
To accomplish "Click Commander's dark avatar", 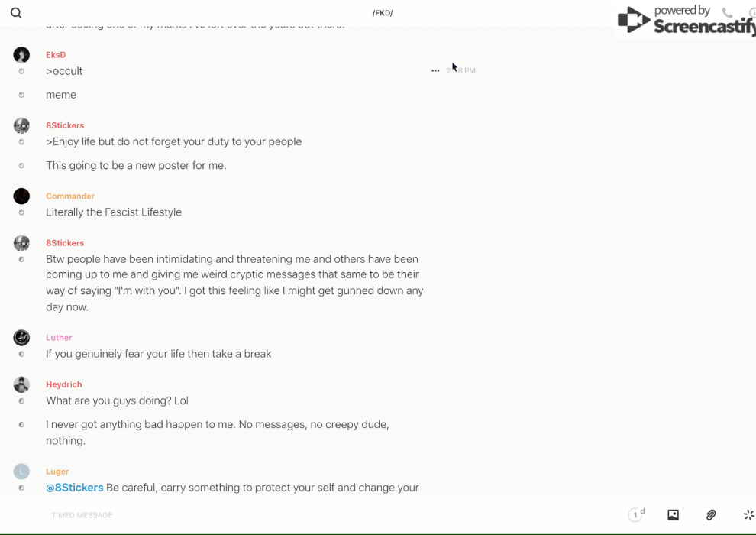I will coord(21,196).
